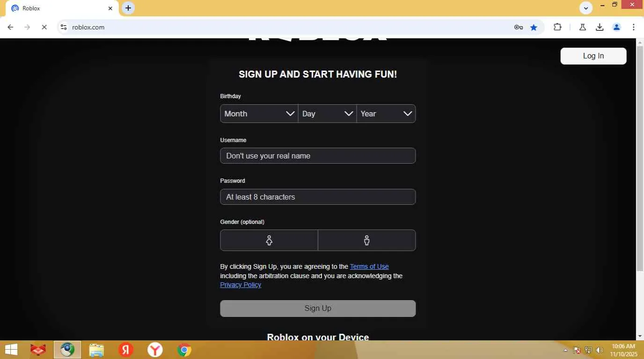
Task: Click the vertical scrollbar thumb
Action: pyautogui.click(x=640, y=158)
